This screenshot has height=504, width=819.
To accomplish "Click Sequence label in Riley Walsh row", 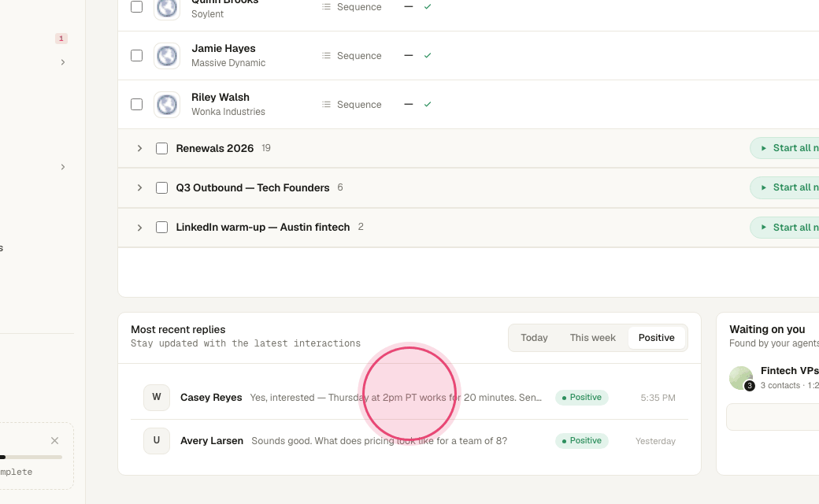I will click(x=359, y=105).
